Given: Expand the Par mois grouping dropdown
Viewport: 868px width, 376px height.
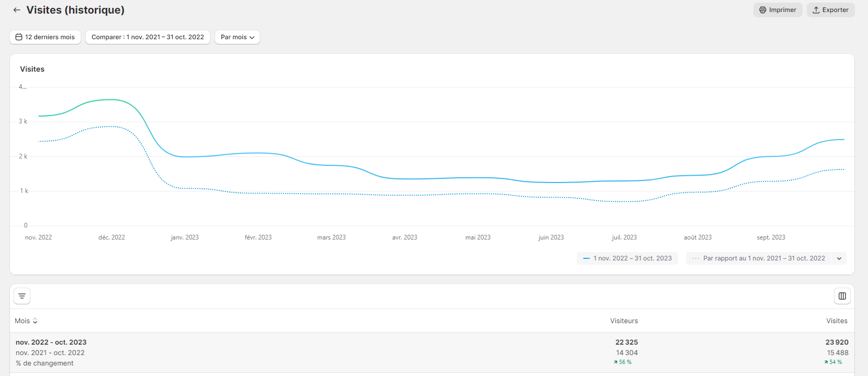Looking at the screenshot, I should (x=237, y=37).
